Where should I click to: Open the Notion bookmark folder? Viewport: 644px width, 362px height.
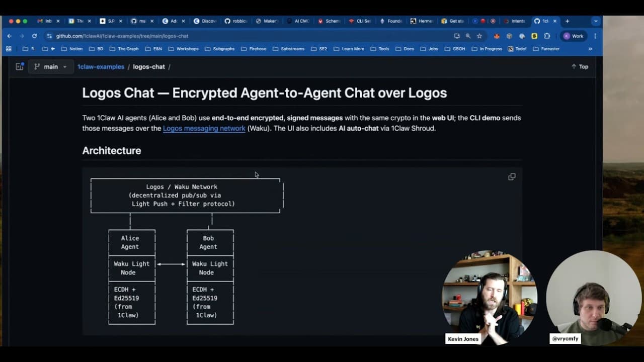click(x=71, y=49)
